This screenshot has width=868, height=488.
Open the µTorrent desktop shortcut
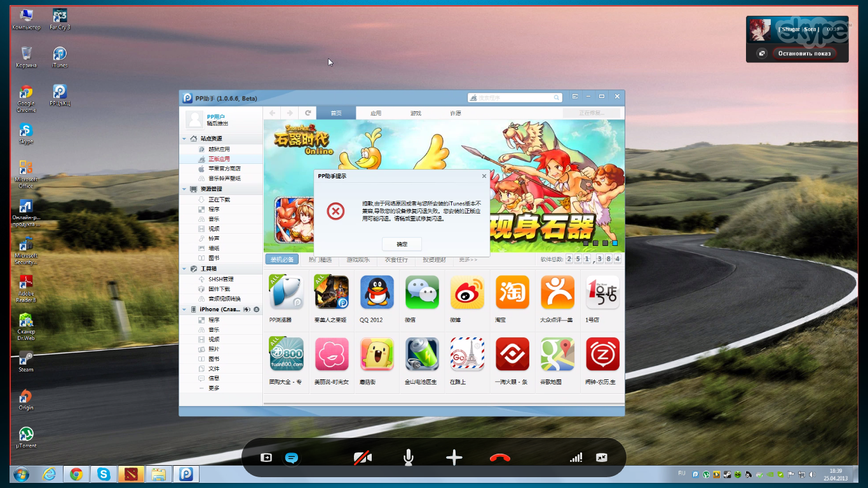pos(26,437)
